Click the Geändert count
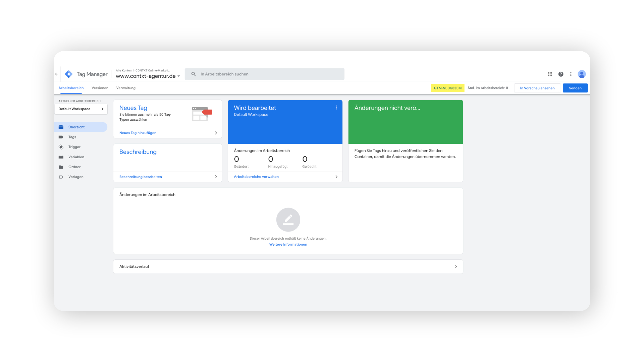This screenshot has width=644, height=362. (236, 159)
